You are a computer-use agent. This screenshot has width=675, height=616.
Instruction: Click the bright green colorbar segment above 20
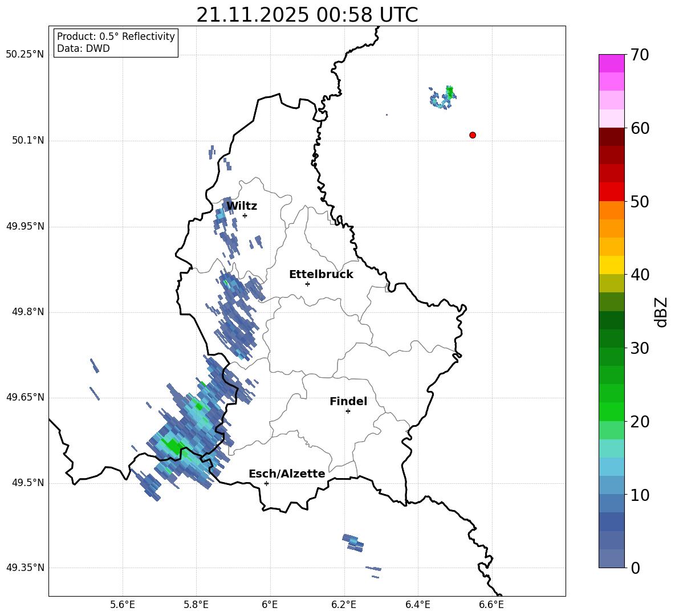coord(611,411)
